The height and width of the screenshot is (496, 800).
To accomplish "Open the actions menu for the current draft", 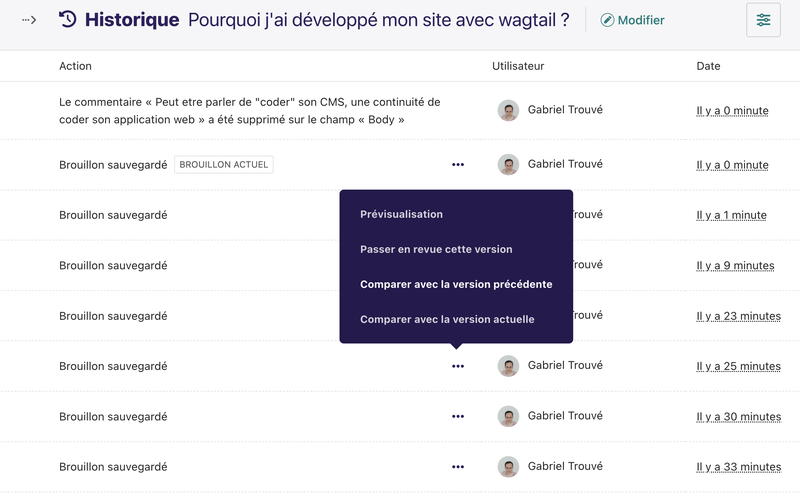I will tap(458, 164).
